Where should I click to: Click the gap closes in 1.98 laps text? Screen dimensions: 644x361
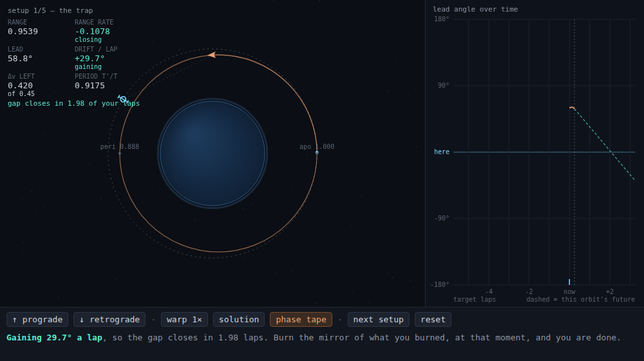coord(73,103)
